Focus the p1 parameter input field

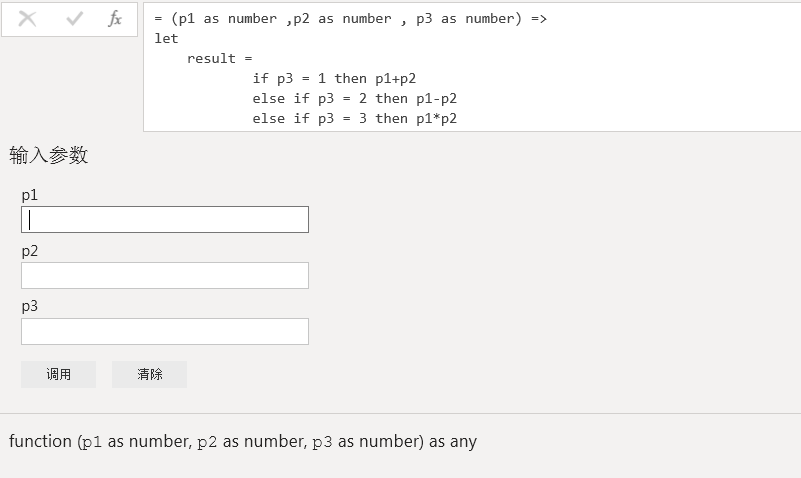165,219
